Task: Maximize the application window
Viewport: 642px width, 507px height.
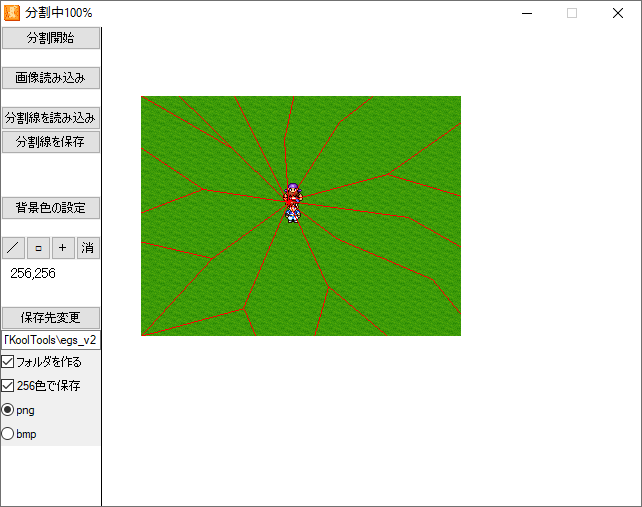Action: coord(572,13)
